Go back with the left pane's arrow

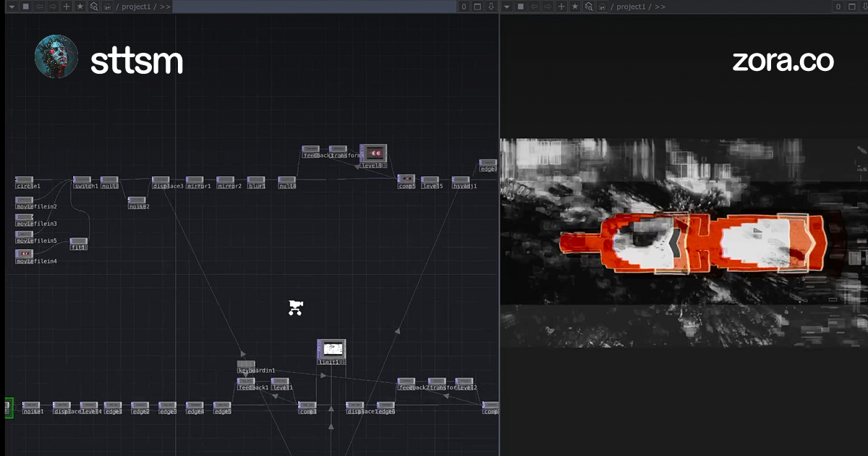point(39,7)
